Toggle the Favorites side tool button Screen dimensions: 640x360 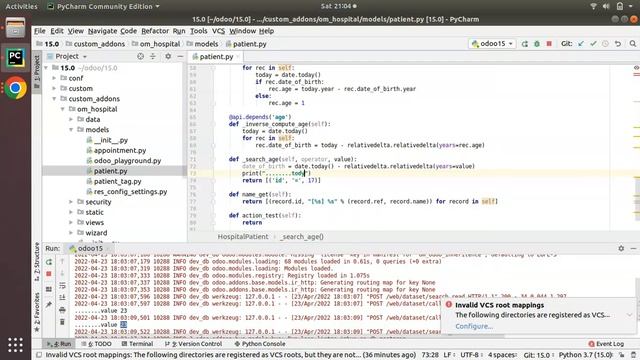tap(37, 312)
